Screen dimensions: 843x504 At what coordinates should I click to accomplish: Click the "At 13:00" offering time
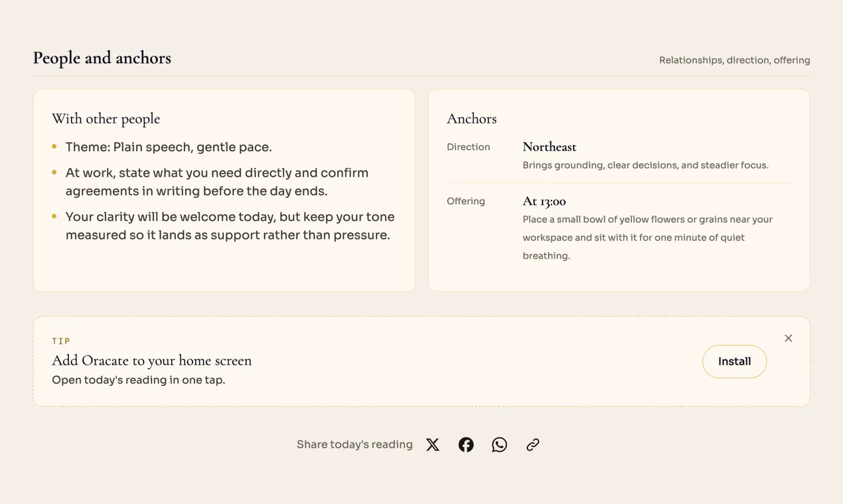tap(544, 201)
